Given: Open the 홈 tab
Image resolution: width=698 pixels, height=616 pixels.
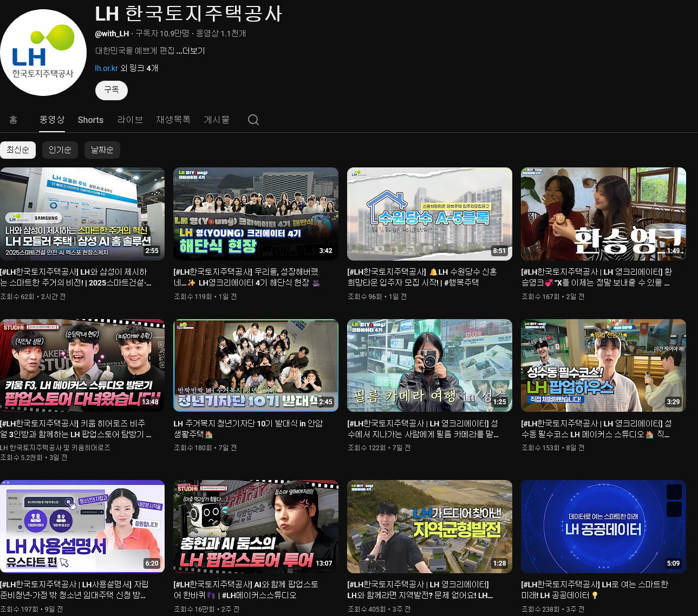Looking at the screenshot, I should click(x=14, y=120).
